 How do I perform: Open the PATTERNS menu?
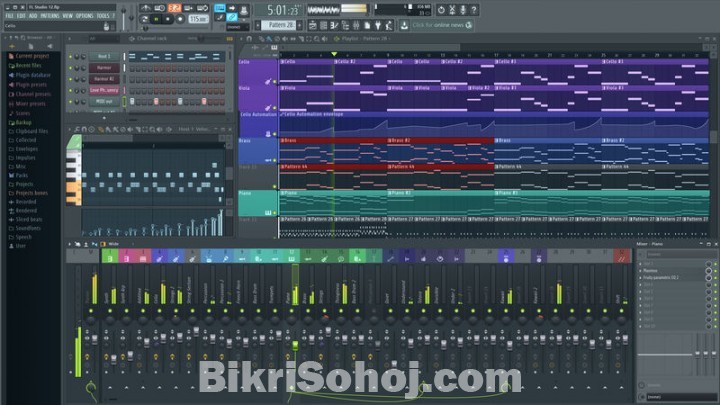50,16
